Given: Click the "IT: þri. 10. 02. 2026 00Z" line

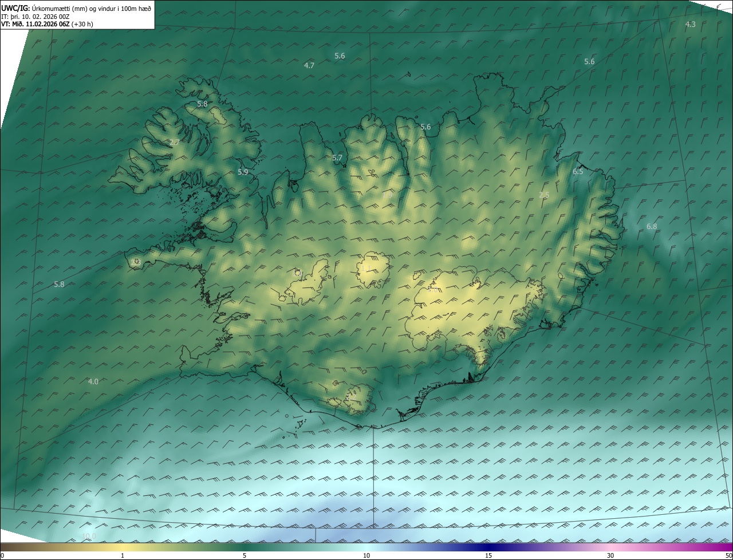Looking at the screenshot, I should [x=36, y=17].
